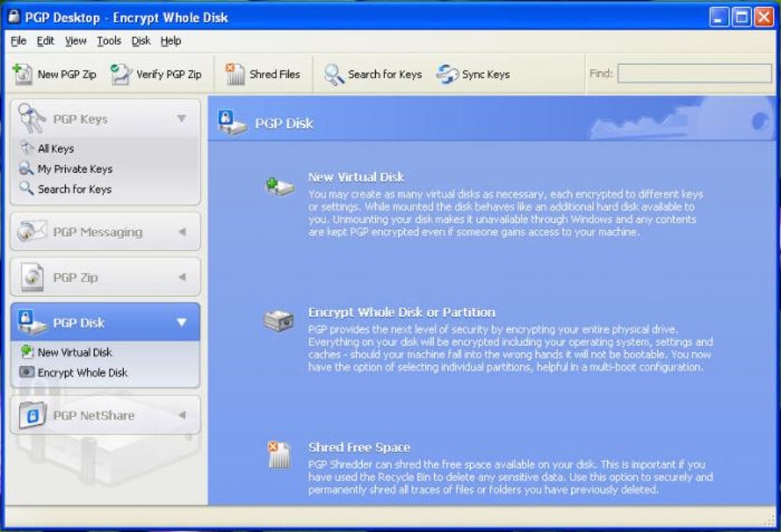Select All Keys in sidebar
Viewport: 781px width, 532px height.
[56, 149]
